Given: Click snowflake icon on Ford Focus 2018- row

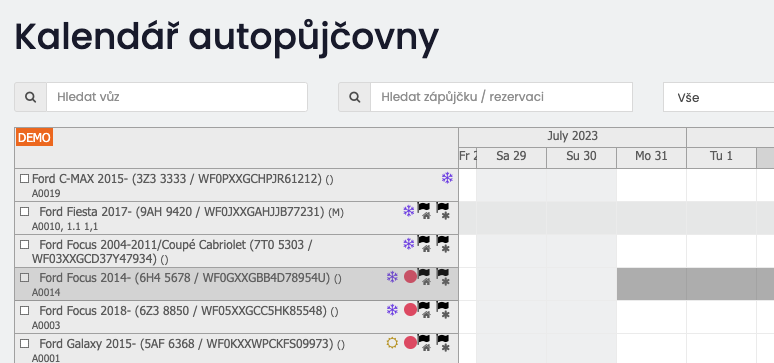Looking at the screenshot, I should [x=392, y=310].
